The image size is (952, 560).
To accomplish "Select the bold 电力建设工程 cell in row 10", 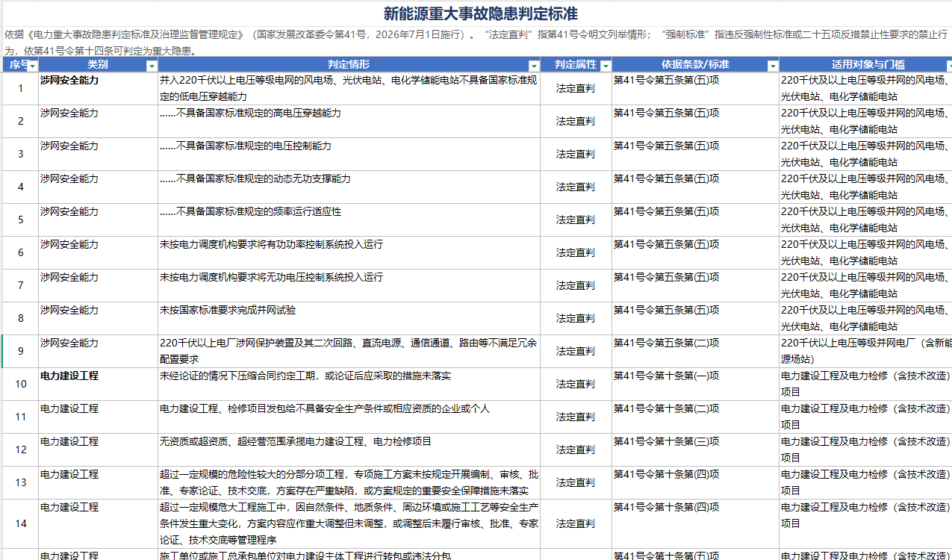I will pyautogui.click(x=98, y=385).
